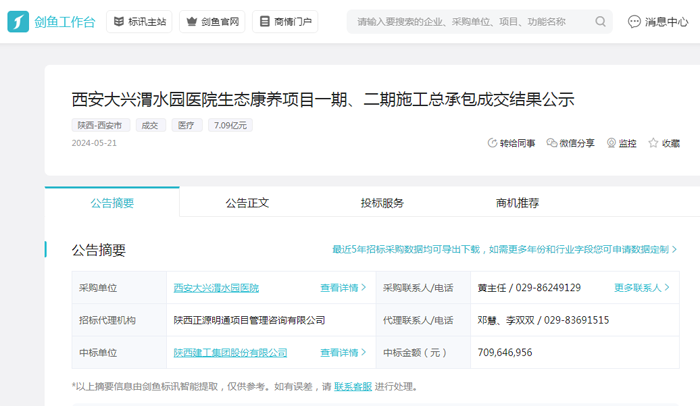Viewport: 700px width, 406px height.
Task: Share via 微信分享 icon
Action: pyautogui.click(x=552, y=144)
